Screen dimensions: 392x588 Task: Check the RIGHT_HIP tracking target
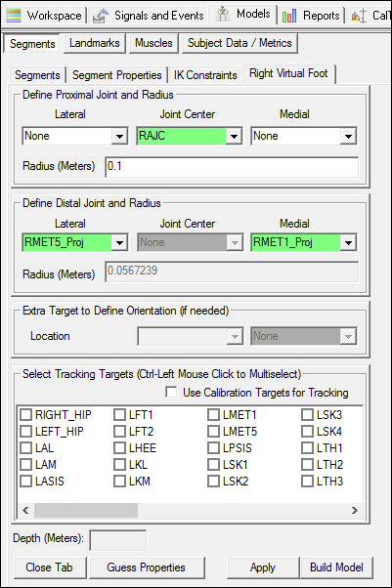pyautogui.click(x=26, y=415)
